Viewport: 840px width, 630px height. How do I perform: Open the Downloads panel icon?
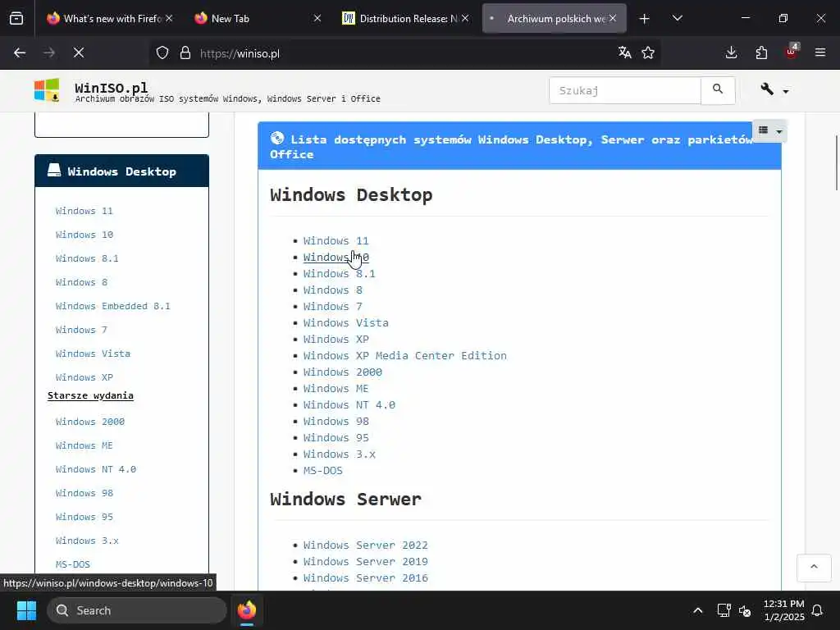click(x=731, y=53)
